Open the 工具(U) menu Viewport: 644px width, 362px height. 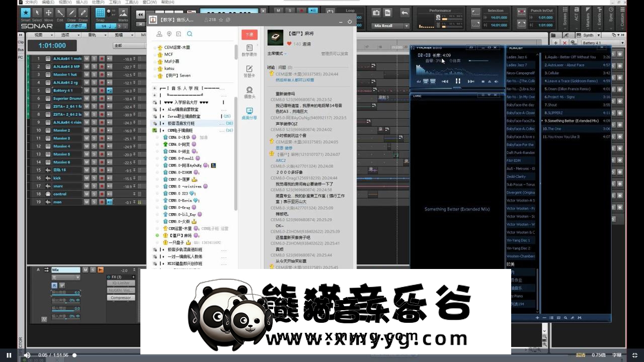132,3
